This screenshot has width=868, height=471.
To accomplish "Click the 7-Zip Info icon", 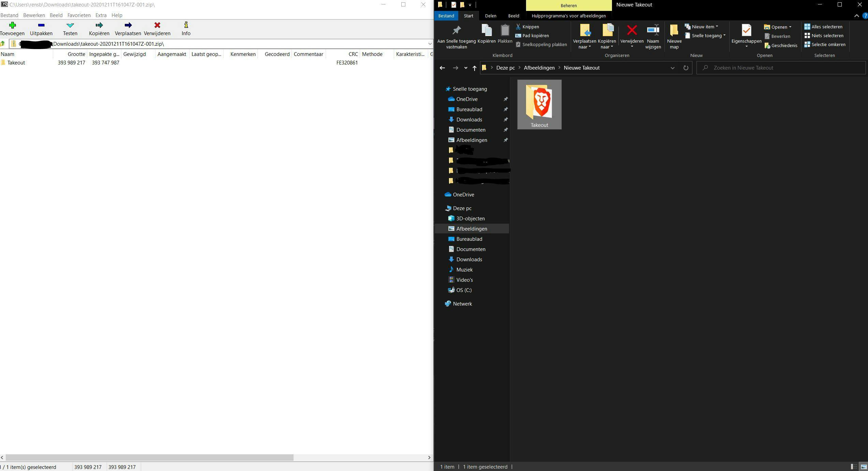I will pos(186,25).
